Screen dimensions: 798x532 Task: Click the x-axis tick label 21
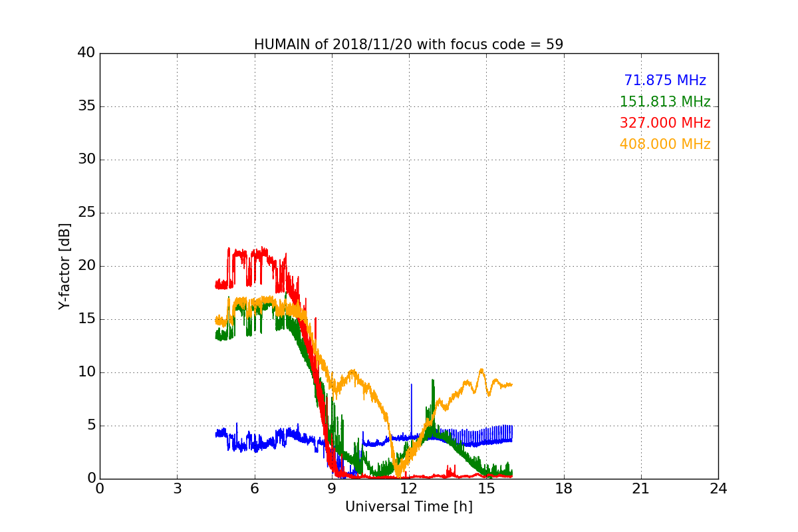pos(641,489)
